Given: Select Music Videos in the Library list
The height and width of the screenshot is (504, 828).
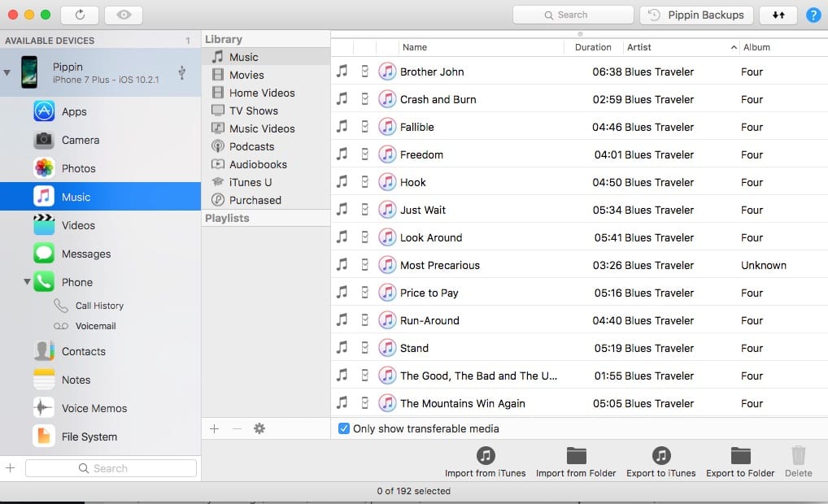Looking at the screenshot, I should pyautogui.click(x=266, y=128).
